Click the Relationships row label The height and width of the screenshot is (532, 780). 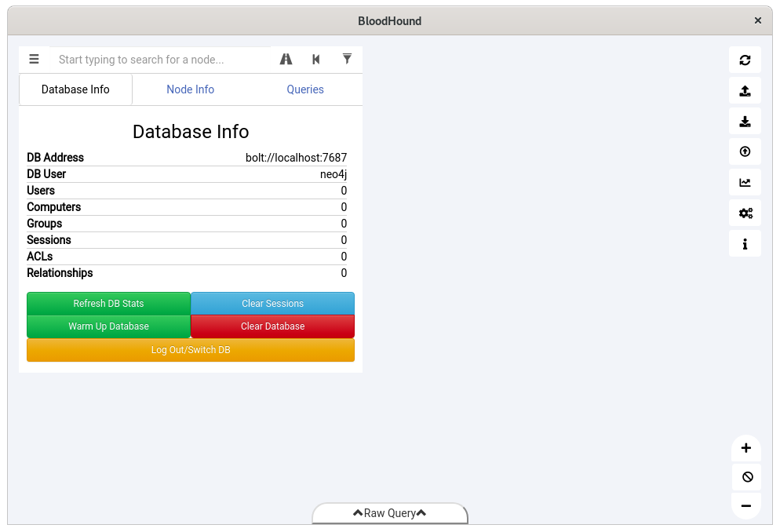(x=60, y=273)
